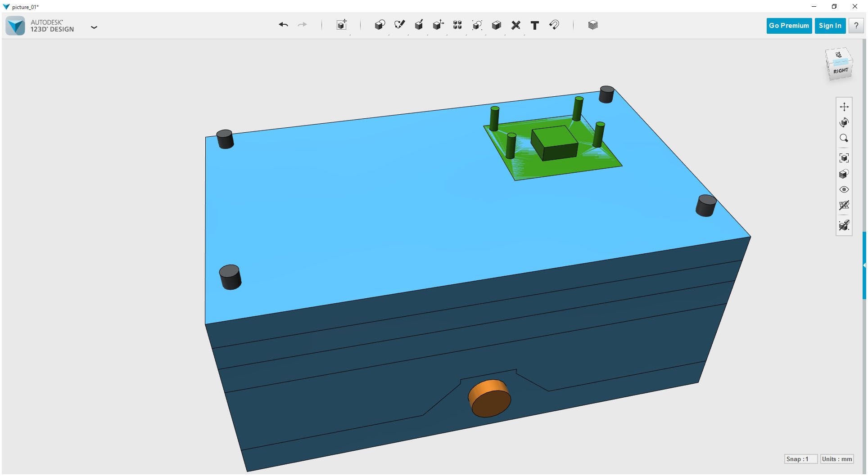Viewport: 868px width, 476px height.
Task: Expand the 123D Design main menu chevron
Action: [x=95, y=27]
